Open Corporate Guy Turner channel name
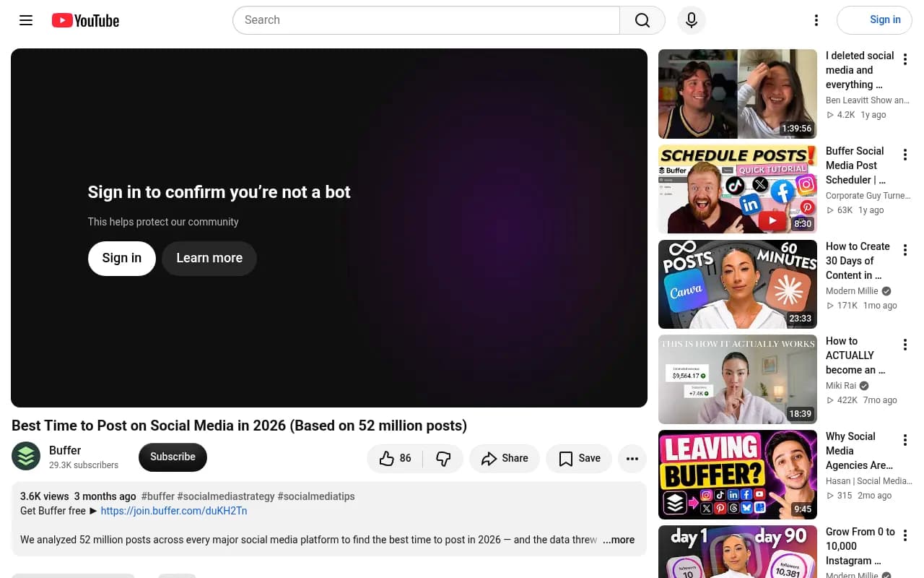The width and height of the screenshot is (924, 578). (x=868, y=196)
